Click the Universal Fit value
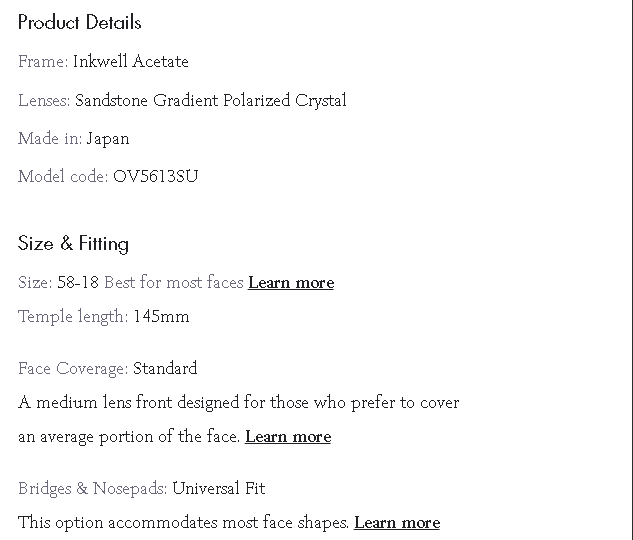633x540 pixels. (x=219, y=489)
